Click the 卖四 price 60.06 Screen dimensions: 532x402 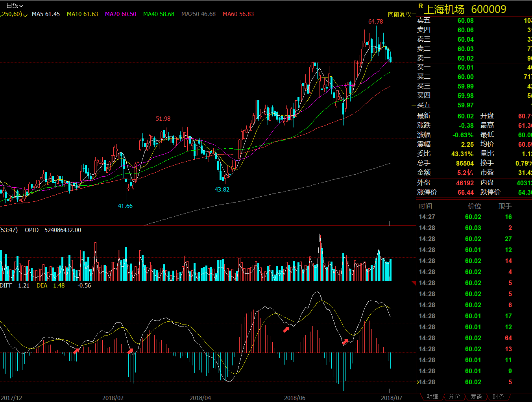point(465,30)
